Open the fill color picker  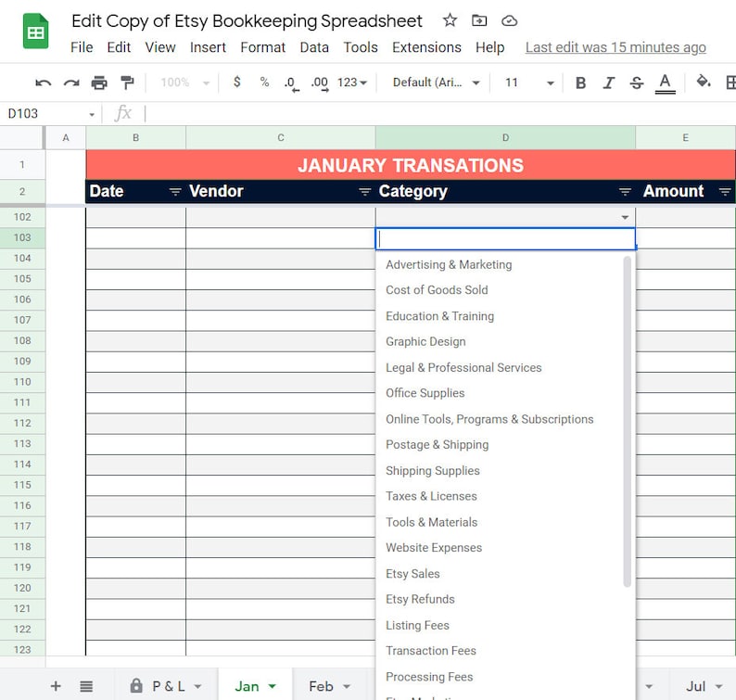point(704,82)
